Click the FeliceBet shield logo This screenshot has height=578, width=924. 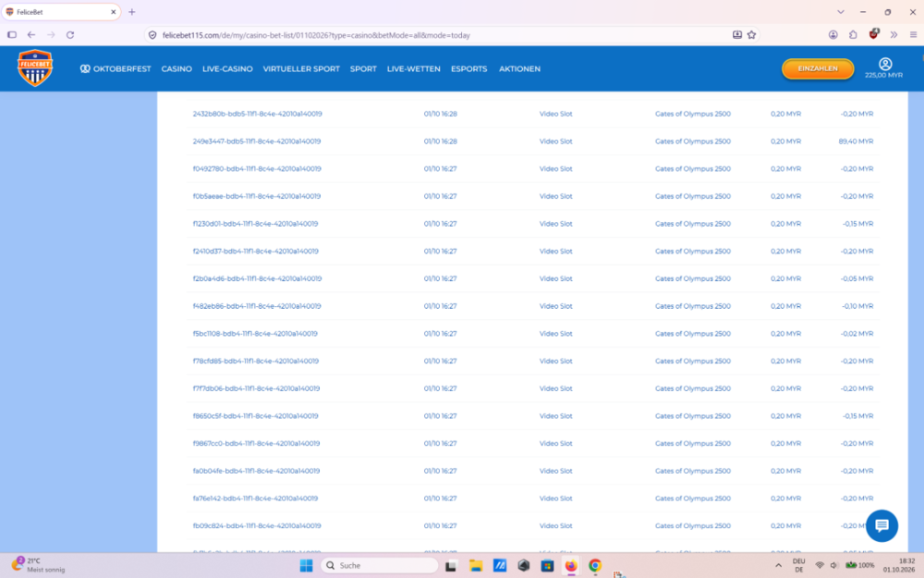pos(35,68)
